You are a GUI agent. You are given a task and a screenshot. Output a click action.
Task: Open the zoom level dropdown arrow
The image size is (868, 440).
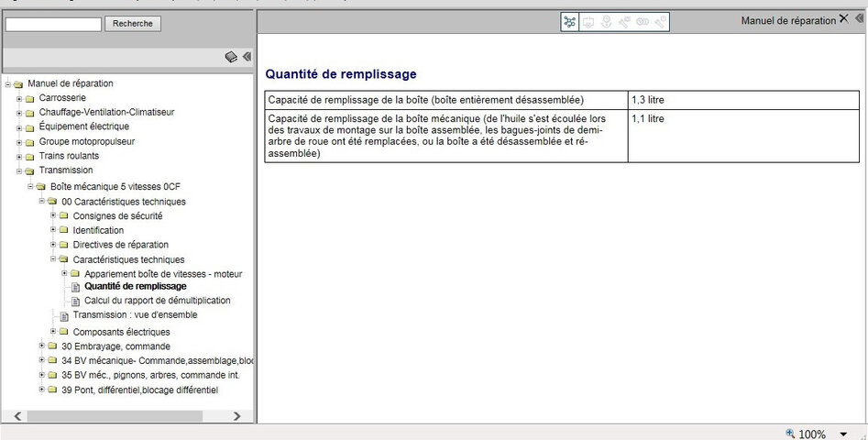(x=843, y=434)
